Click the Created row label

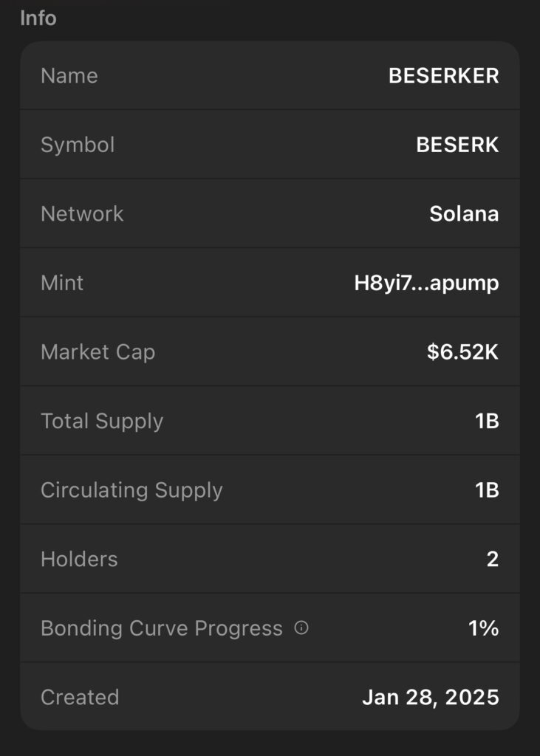(x=80, y=698)
